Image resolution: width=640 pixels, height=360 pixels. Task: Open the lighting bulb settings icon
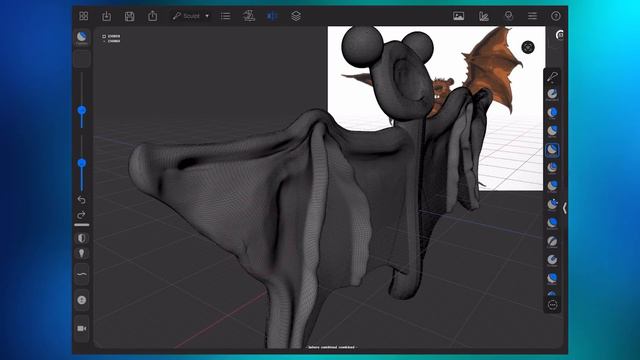tap(509, 16)
